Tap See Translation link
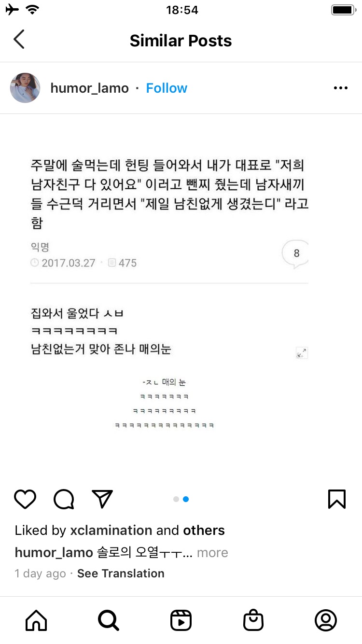Screen dimensions: 362x644 pyautogui.click(x=121, y=574)
